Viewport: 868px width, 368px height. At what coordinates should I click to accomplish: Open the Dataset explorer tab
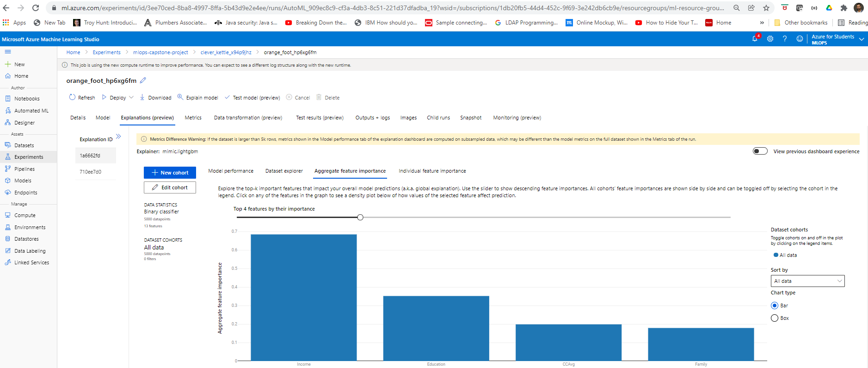click(284, 171)
